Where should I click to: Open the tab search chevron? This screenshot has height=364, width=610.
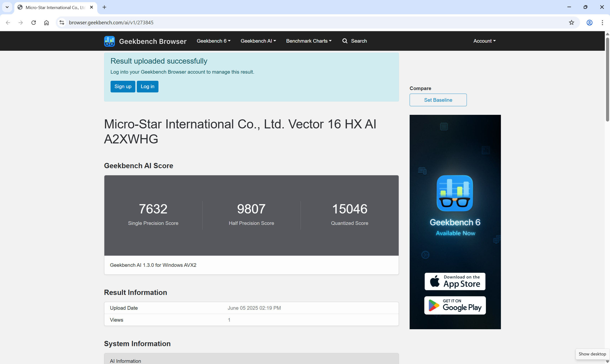pos(7,7)
